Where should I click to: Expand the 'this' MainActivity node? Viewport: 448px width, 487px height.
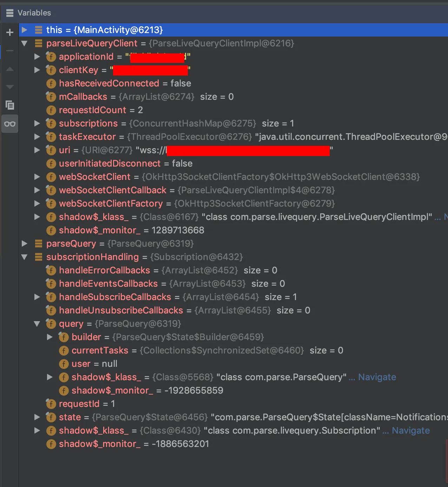coord(24,30)
